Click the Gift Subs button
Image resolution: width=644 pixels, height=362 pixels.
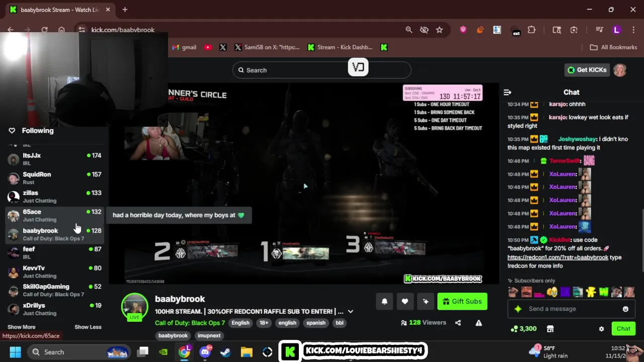[462, 301]
